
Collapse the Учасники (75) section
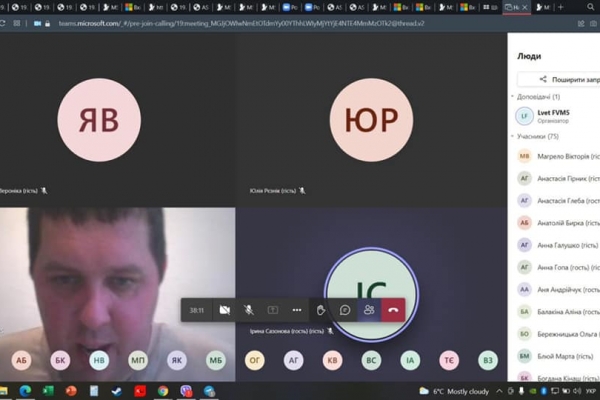click(513, 136)
